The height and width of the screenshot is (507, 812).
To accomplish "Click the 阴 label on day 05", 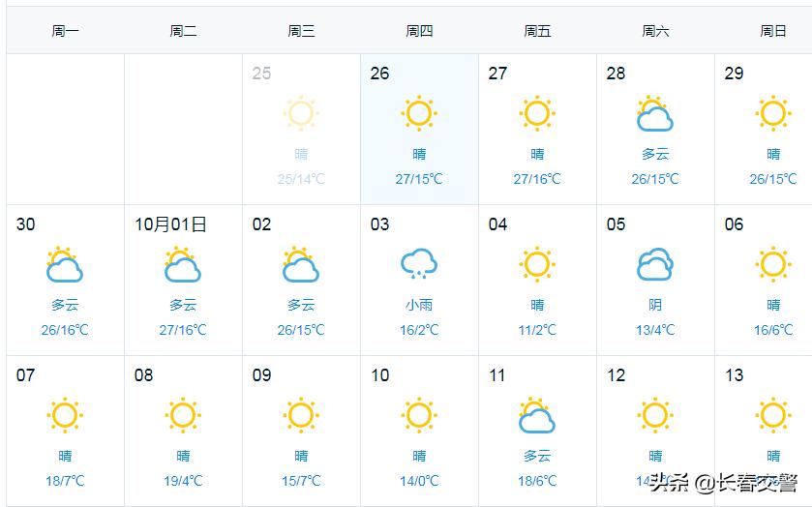I will [x=655, y=305].
